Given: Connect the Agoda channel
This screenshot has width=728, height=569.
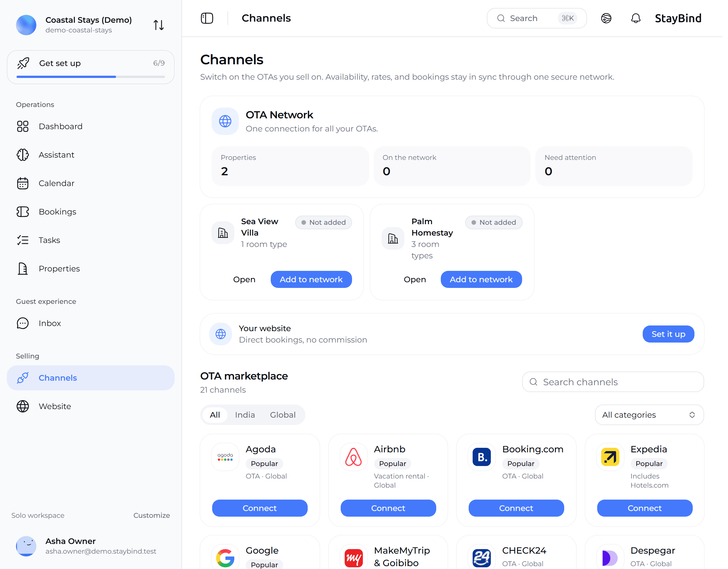Looking at the screenshot, I should [259, 507].
